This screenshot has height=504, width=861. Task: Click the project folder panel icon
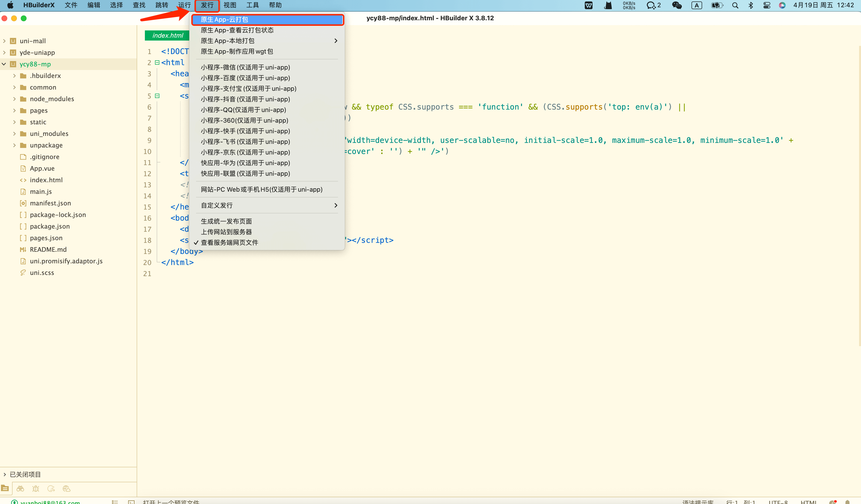(5, 489)
